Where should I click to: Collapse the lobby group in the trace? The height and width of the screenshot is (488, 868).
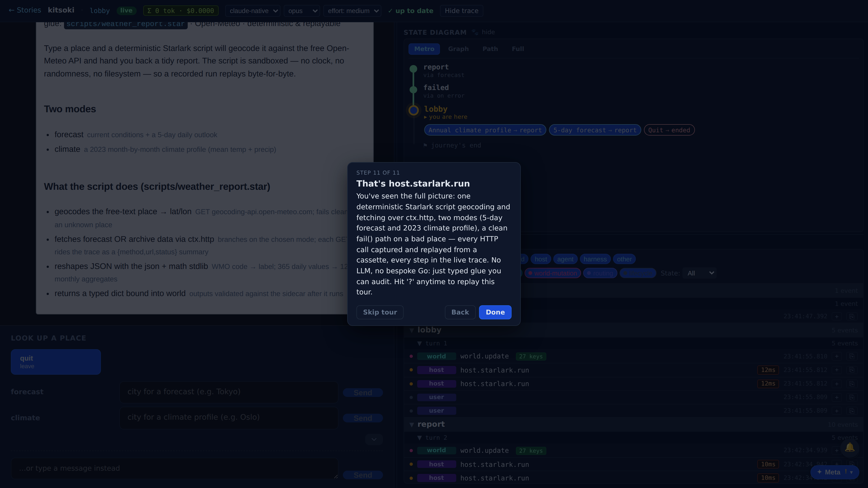tap(412, 330)
